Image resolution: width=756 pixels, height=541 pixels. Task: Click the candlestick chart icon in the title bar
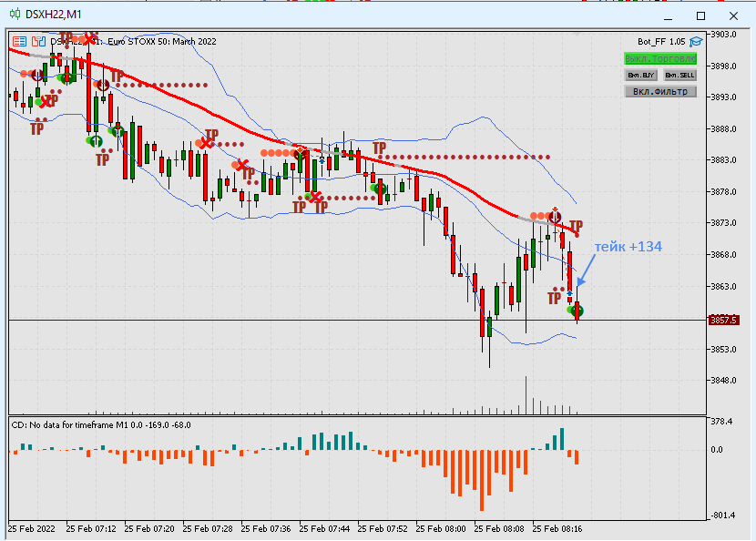[x=15, y=15]
